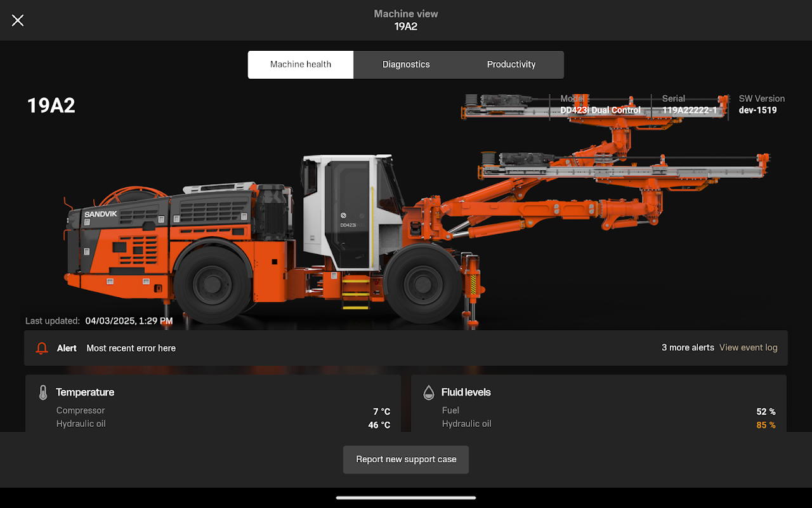Click the Fluid levels droplet icon
The image size is (812, 508).
[429, 392]
